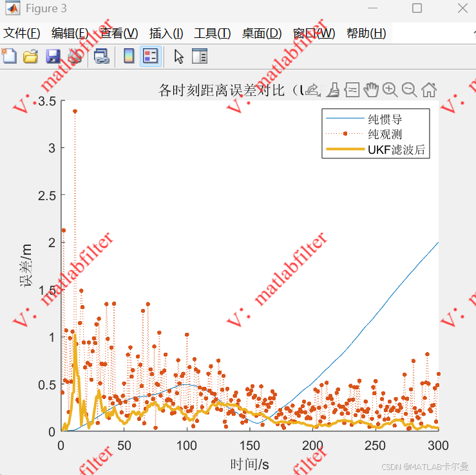The width and height of the screenshot is (476, 475).
Task: Click the plot title 各时刻距离误差对比
Action: click(222, 90)
